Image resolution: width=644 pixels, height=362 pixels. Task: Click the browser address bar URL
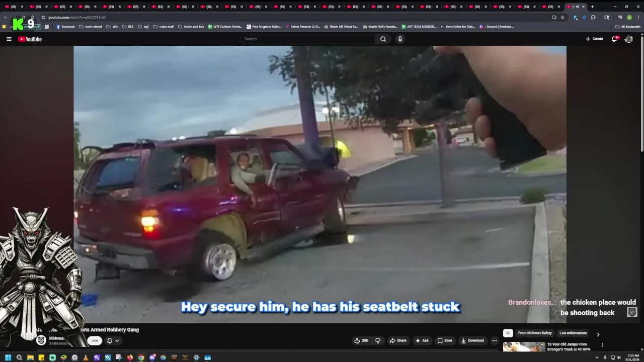coord(77,18)
